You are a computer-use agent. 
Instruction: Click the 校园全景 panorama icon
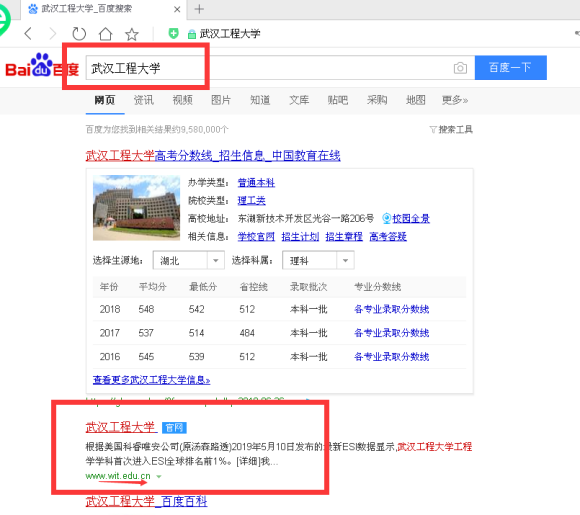coord(386,218)
